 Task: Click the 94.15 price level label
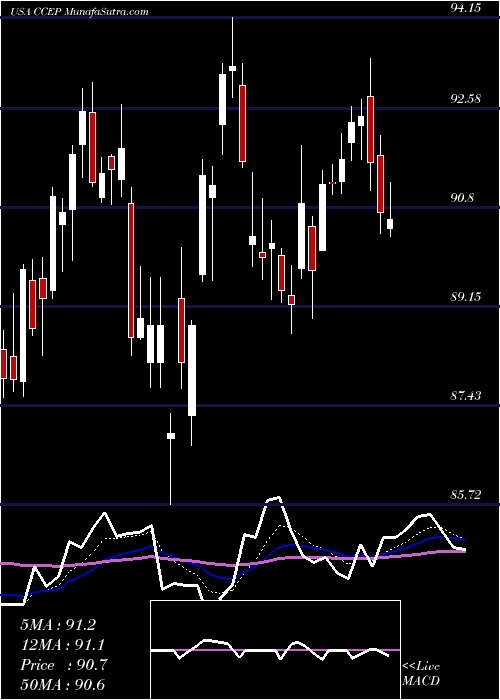(466, 7)
